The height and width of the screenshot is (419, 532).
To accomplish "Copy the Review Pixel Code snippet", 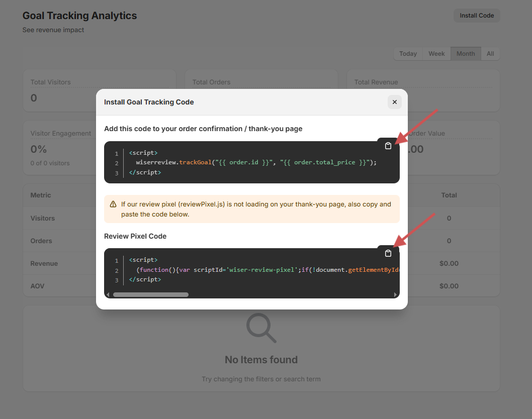I will [388, 253].
